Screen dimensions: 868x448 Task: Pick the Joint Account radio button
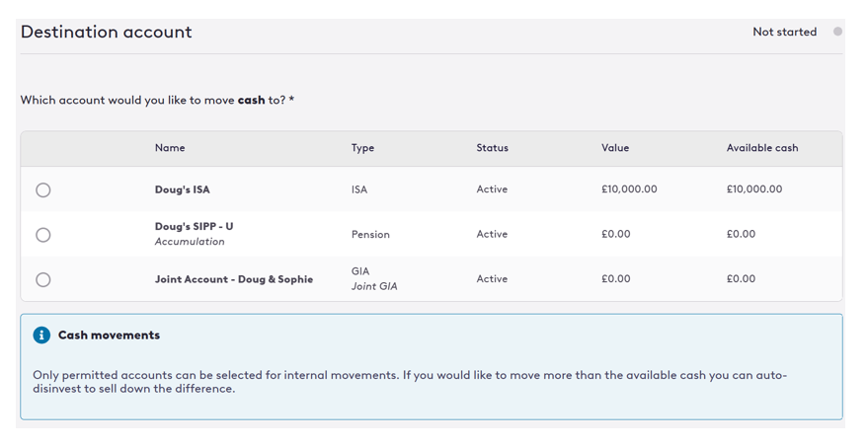pyautogui.click(x=43, y=280)
